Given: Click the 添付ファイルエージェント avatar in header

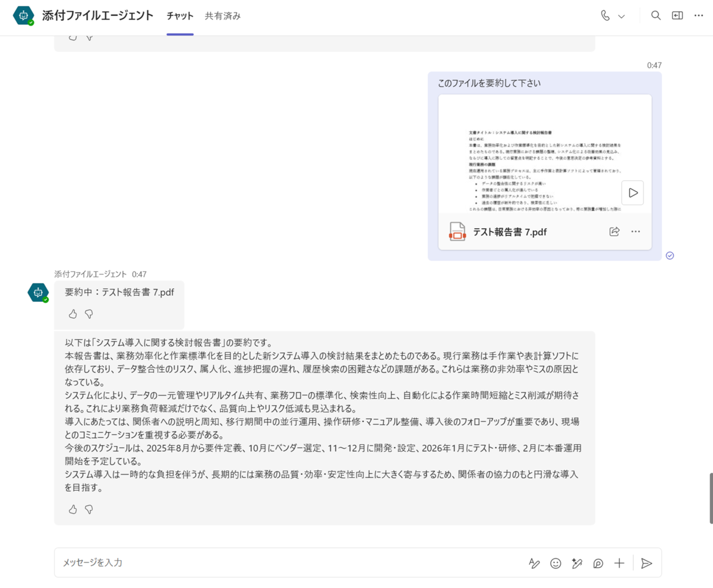Looking at the screenshot, I should click(x=23, y=16).
